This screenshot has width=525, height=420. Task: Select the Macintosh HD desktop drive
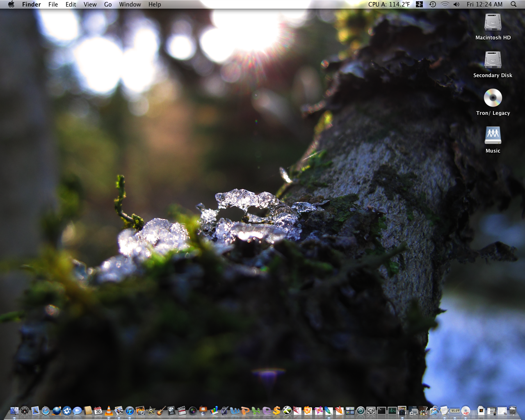[x=493, y=27]
